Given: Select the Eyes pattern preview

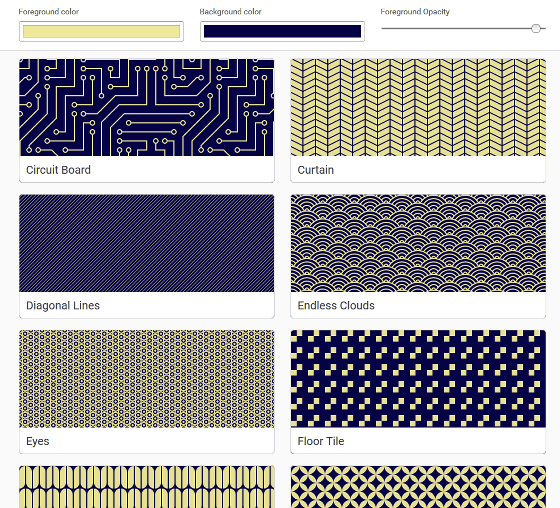Looking at the screenshot, I should click(x=147, y=379).
